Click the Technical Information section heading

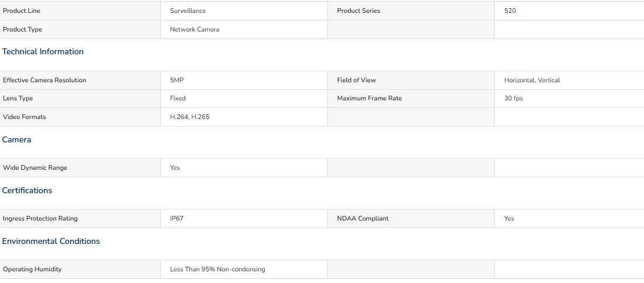(43, 52)
